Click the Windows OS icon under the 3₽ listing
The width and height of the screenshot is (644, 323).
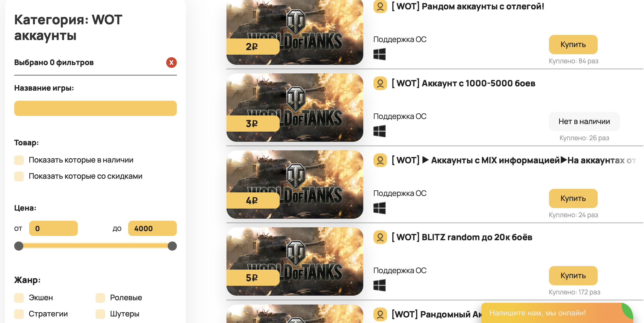coord(379,131)
